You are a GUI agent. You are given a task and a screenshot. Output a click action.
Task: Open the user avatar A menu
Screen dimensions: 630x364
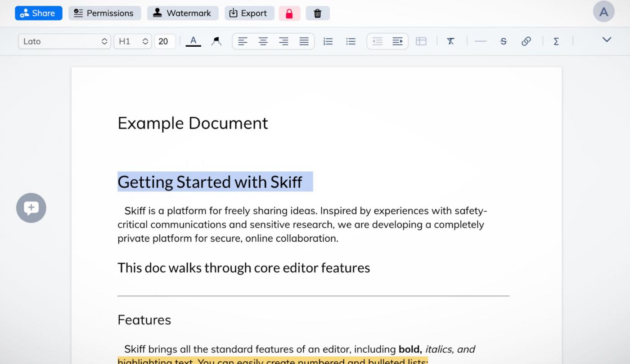point(604,12)
